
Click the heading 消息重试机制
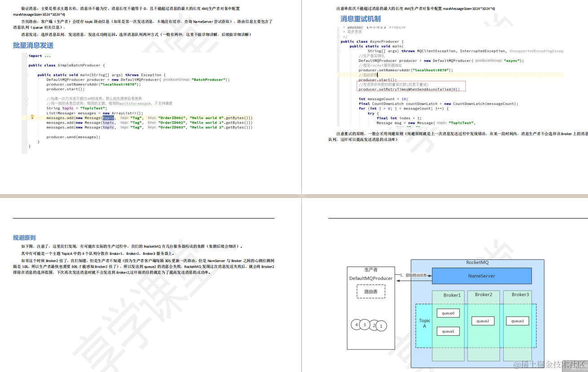pos(361,19)
